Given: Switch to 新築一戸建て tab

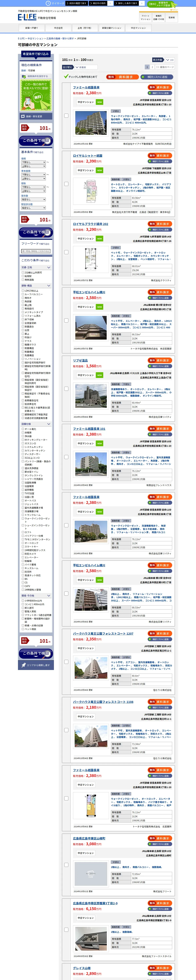Looking at the screenshot, I should click(x=32, y=28).
